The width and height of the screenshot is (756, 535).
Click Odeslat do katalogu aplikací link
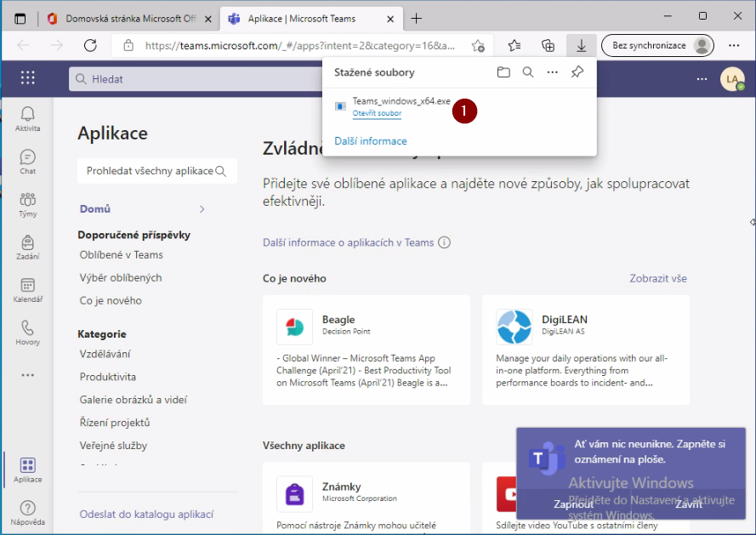(146, 515)
